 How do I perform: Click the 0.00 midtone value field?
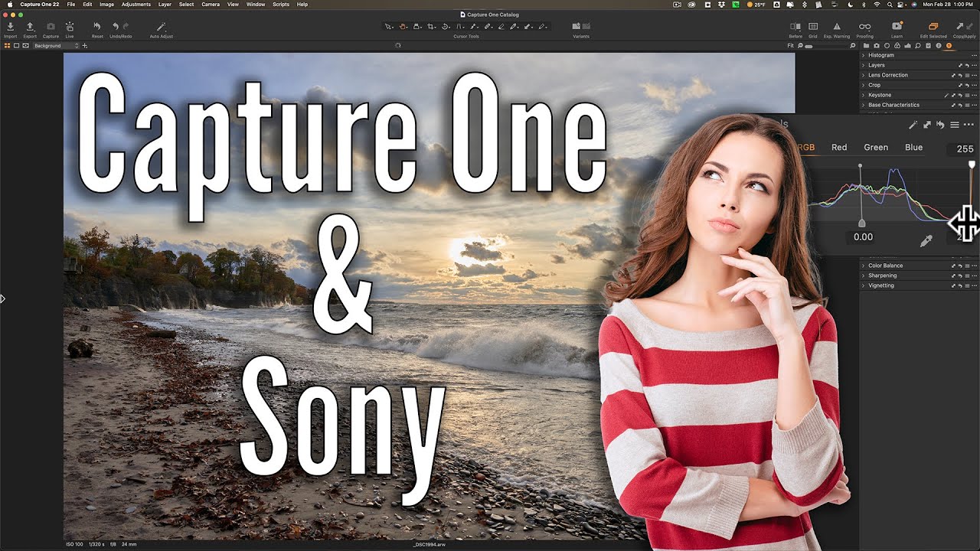(863, 237)
